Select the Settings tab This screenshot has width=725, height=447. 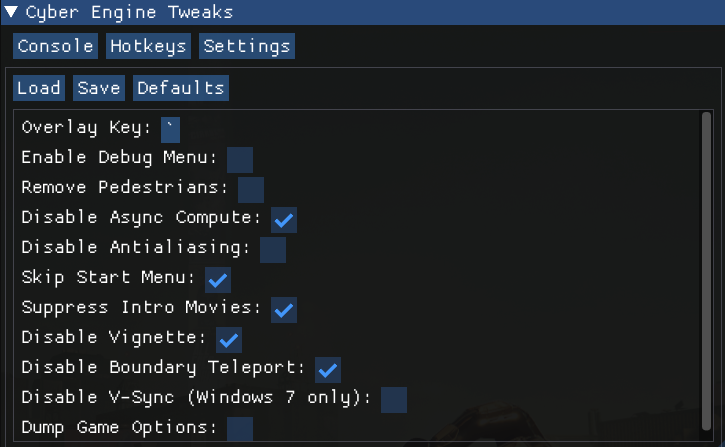click(x=247, y=46)
